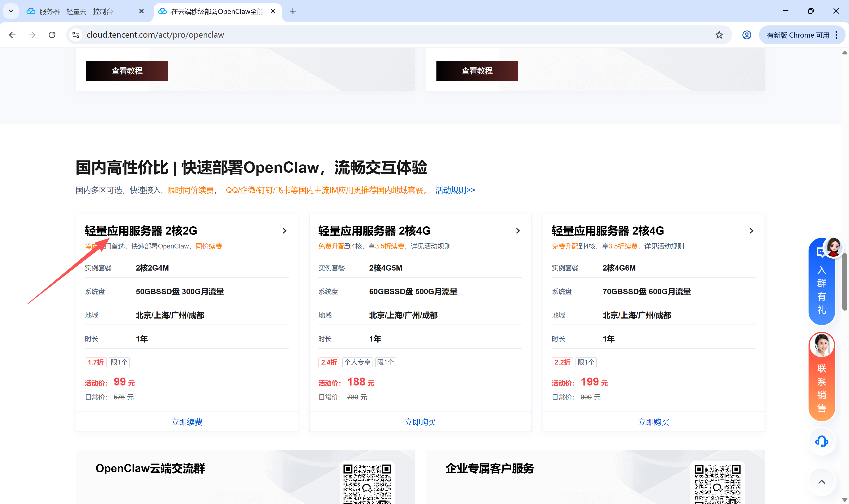849x504 pixels.
Task: Click the page vertical scrollbar thumb
Action: point(845,282)
